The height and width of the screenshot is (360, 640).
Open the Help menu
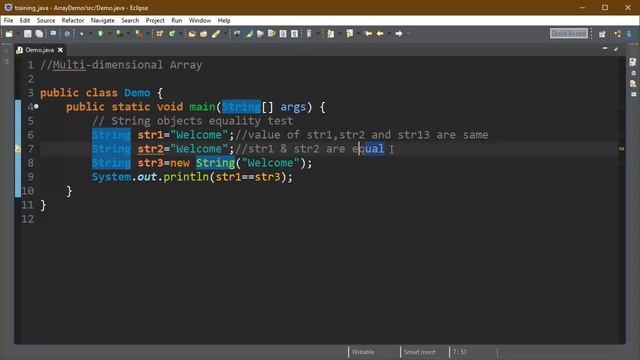(224, 20)
